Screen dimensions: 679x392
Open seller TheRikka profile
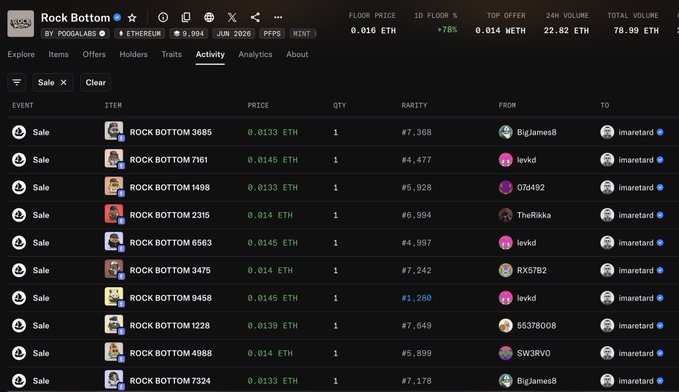534,215
